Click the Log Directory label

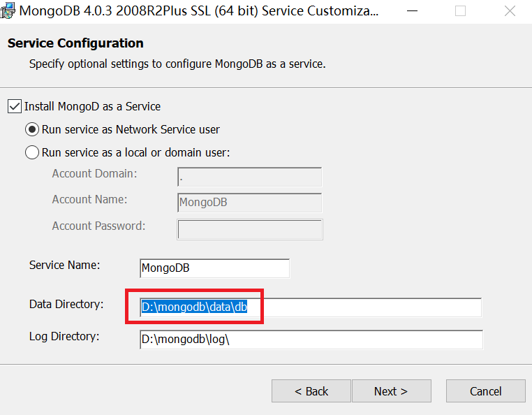pos(64,336)
